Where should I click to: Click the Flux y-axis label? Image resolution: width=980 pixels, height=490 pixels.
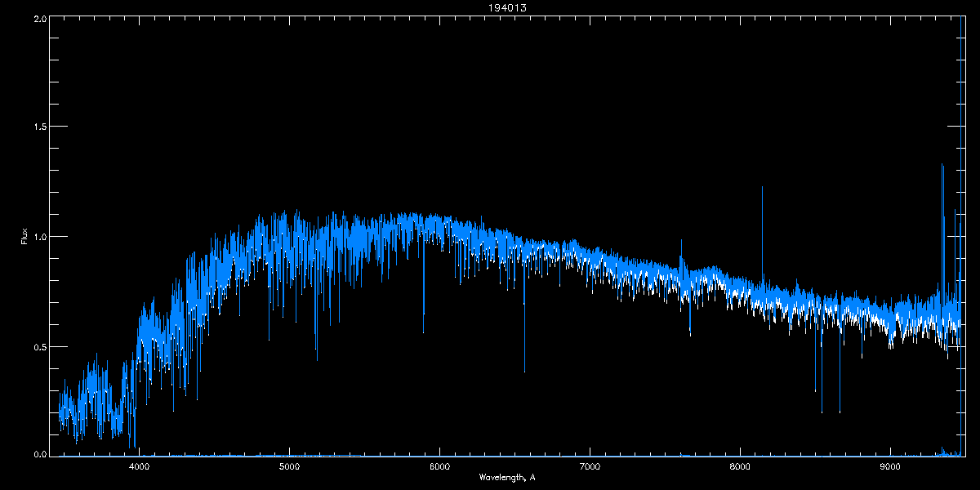[24, 237]
